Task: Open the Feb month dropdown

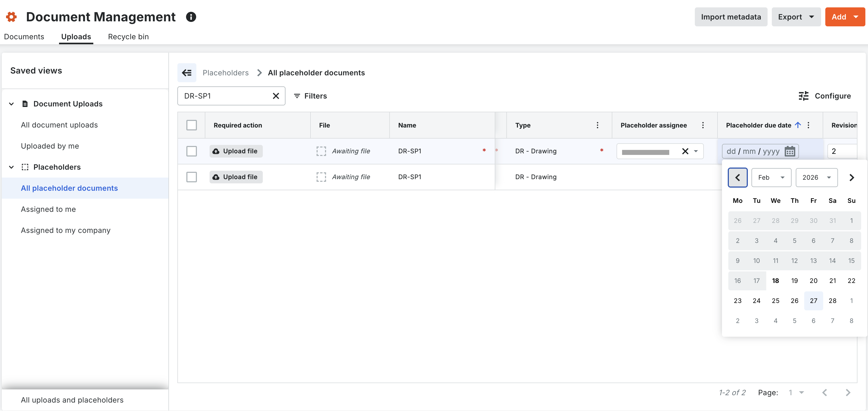Action: pos(771,178)
